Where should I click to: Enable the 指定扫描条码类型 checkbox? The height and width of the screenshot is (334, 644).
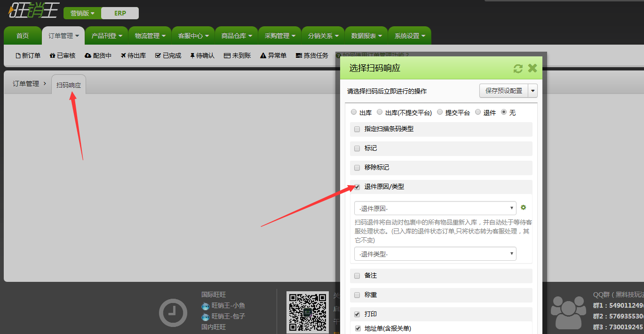pyautogui.click(x=357, y=129)
